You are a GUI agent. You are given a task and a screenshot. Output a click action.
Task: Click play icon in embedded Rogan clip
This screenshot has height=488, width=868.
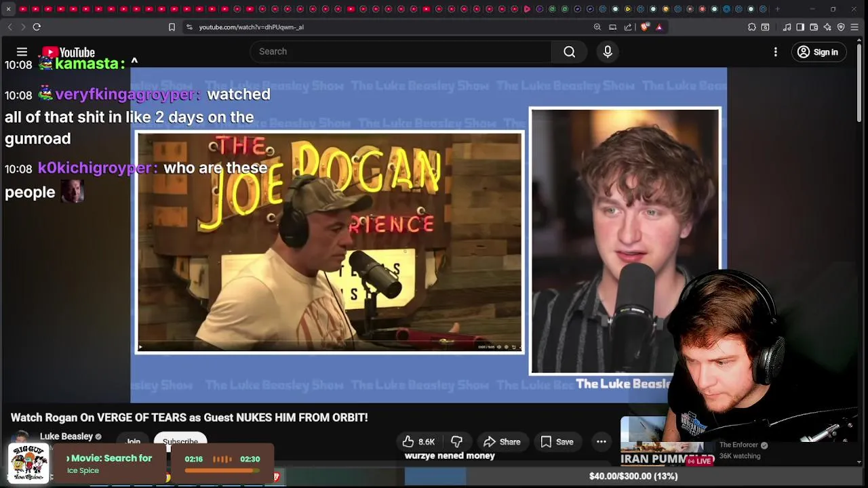[141, 347]
